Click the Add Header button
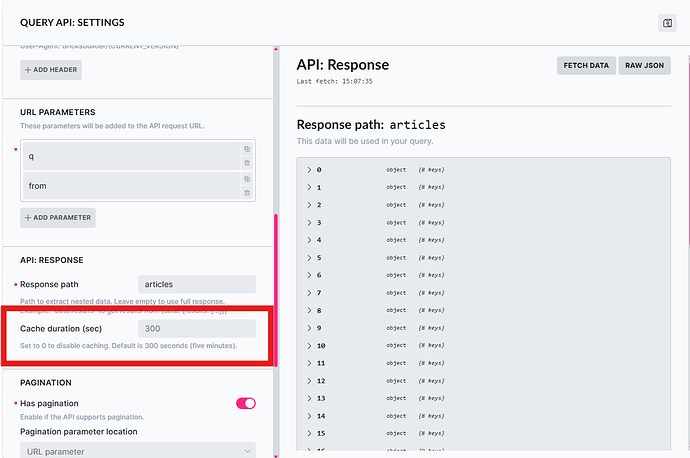This screenshot has width=690, height=458. (x=51, y=70)
